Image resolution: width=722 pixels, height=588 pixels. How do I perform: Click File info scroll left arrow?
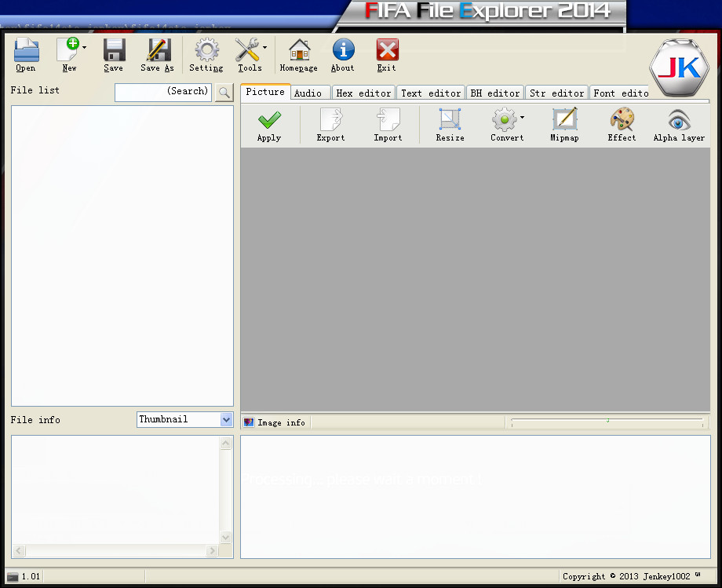pyautogui.click(x=19, y=550)
